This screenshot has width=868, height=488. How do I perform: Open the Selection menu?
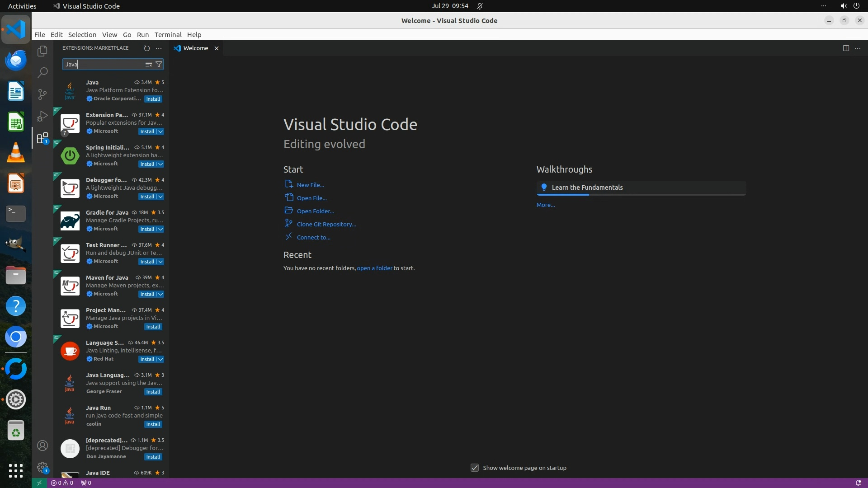coord(82,34)
